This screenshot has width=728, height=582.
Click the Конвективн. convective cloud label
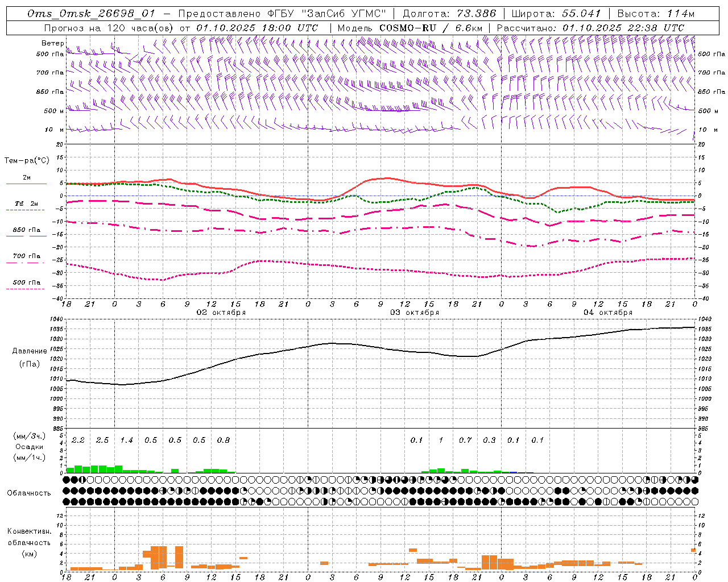point(29,531)
